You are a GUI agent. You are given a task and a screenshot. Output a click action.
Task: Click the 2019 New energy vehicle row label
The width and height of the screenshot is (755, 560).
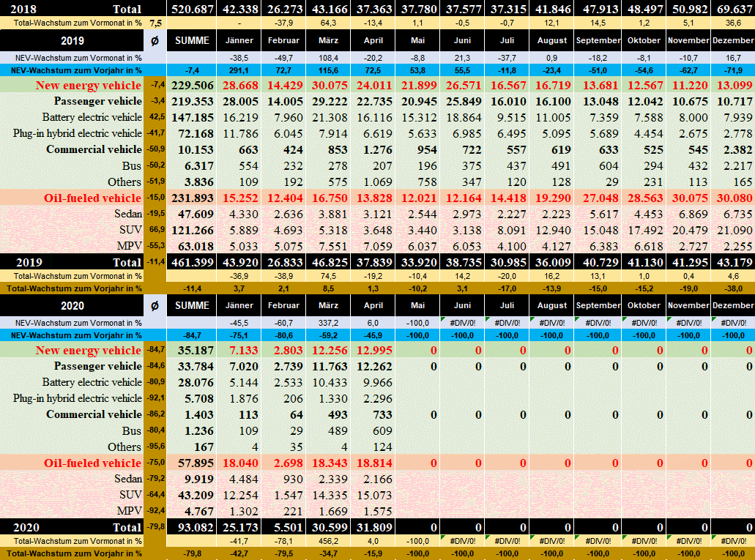point(89,85)
